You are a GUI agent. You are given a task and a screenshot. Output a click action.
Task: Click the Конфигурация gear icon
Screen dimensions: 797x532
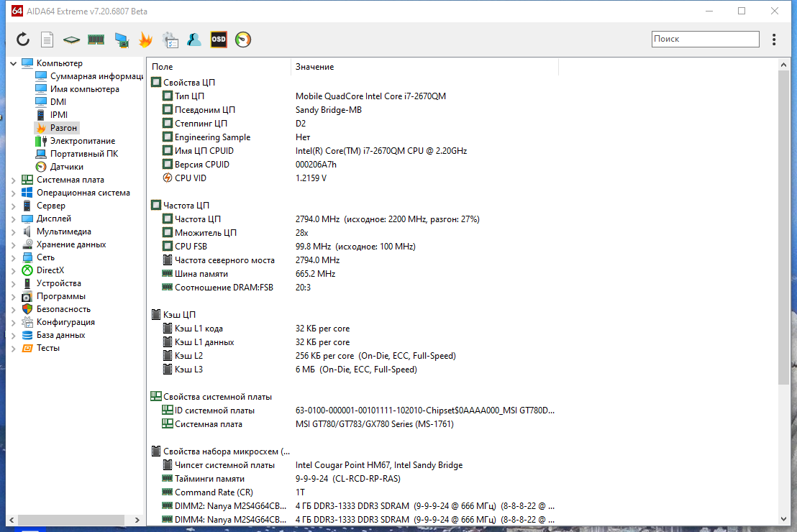[x=27, y=322]
